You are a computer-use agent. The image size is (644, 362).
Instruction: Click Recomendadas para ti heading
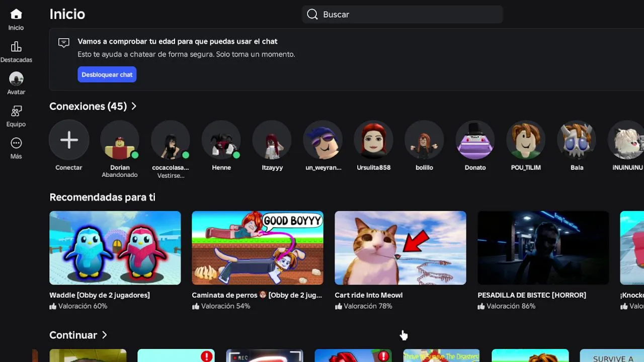pyautogui.click(x=102, y=197)
